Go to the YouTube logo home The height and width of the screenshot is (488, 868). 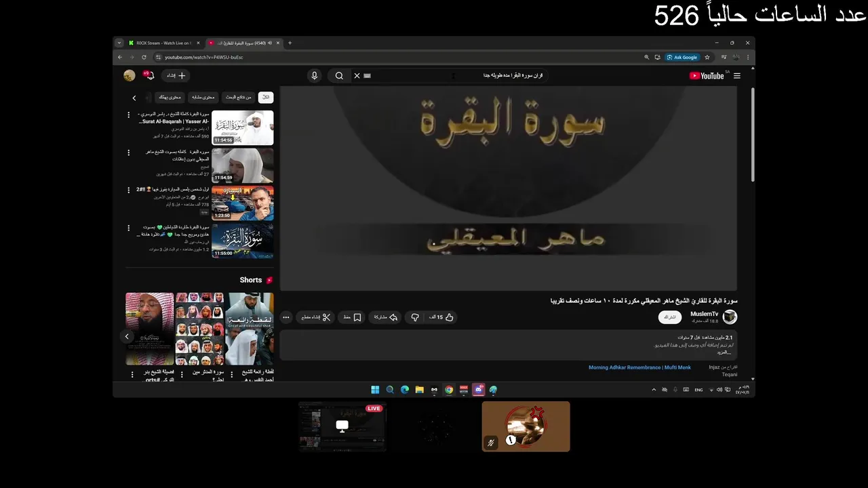click(707, 76)
